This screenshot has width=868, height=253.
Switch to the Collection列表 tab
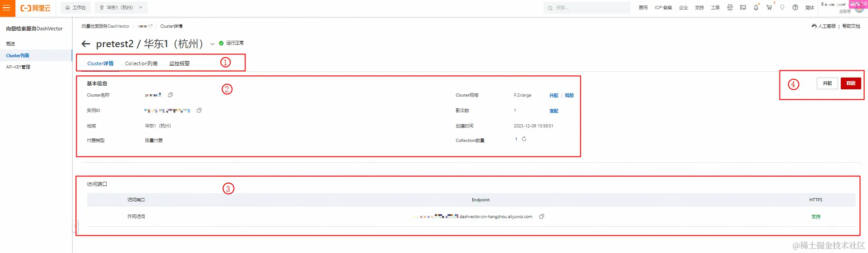(142, 63)
